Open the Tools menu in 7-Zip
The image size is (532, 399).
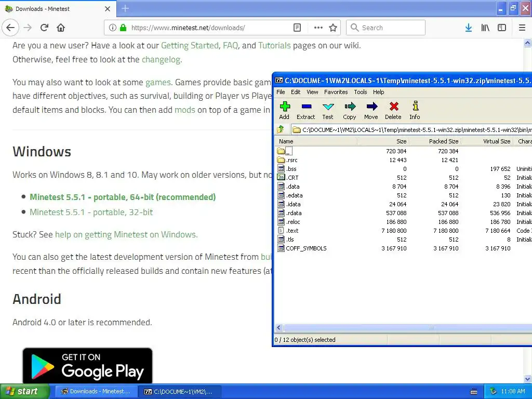point(361,92)
